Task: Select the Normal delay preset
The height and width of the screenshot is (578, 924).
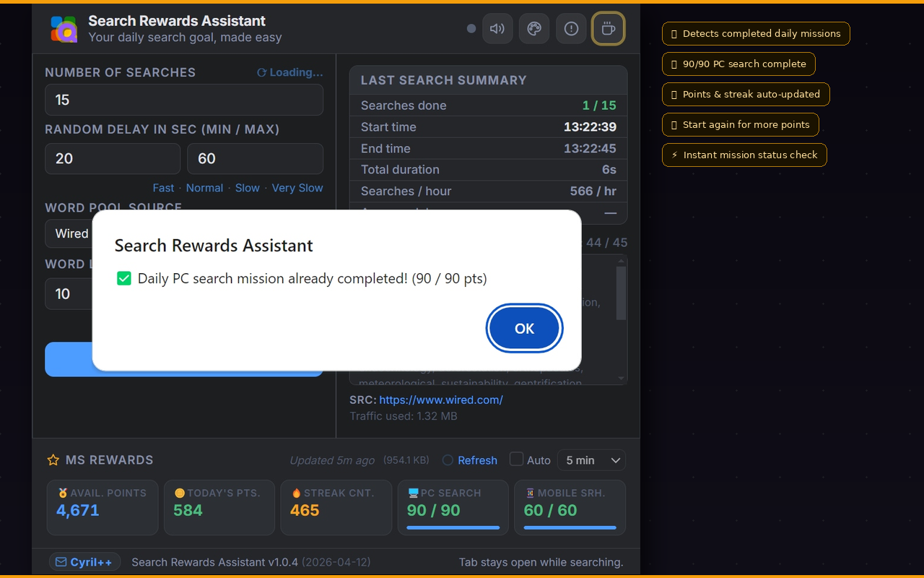Action: [x=204, y=188]
